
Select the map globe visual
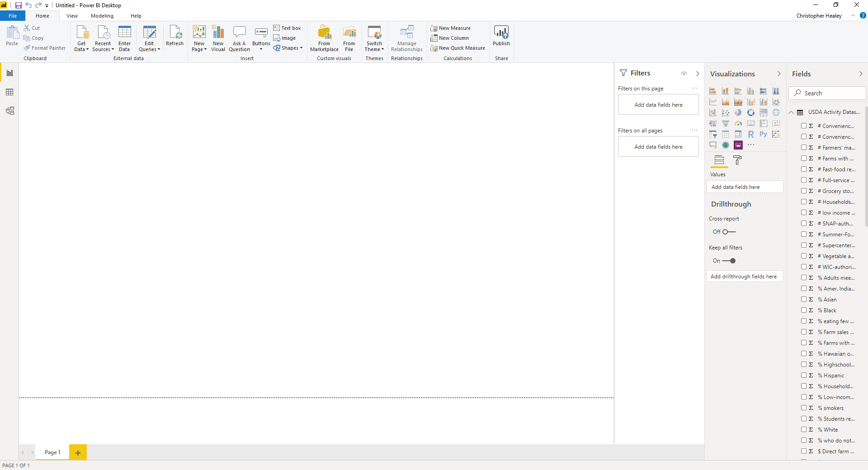776,113
